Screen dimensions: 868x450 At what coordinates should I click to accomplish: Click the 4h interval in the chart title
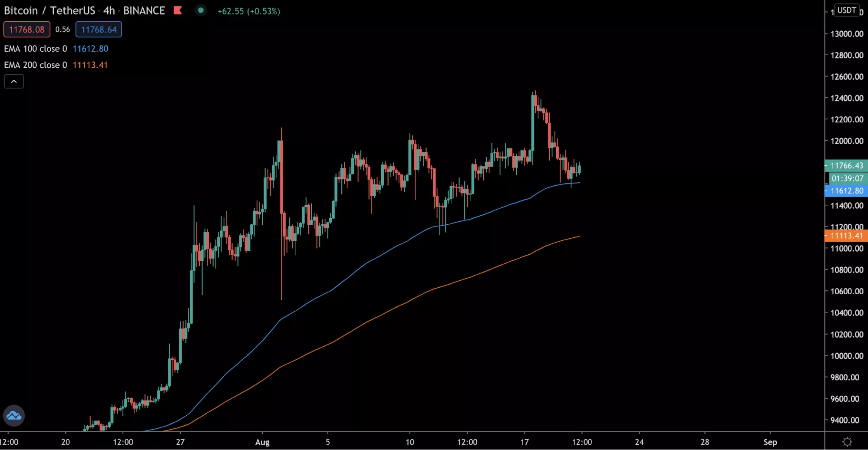click(109, 11)
